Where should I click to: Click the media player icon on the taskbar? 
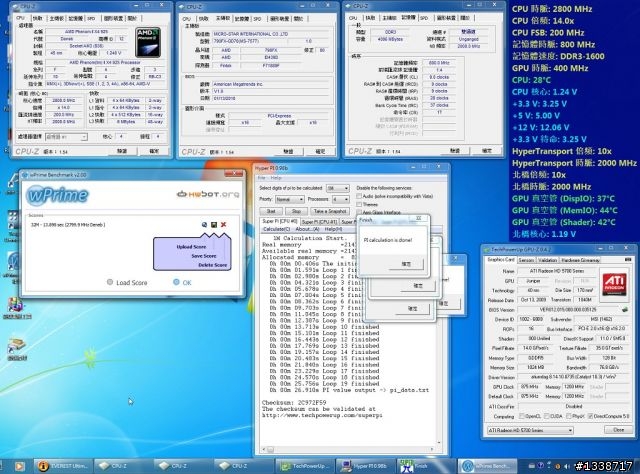[19, 466]
